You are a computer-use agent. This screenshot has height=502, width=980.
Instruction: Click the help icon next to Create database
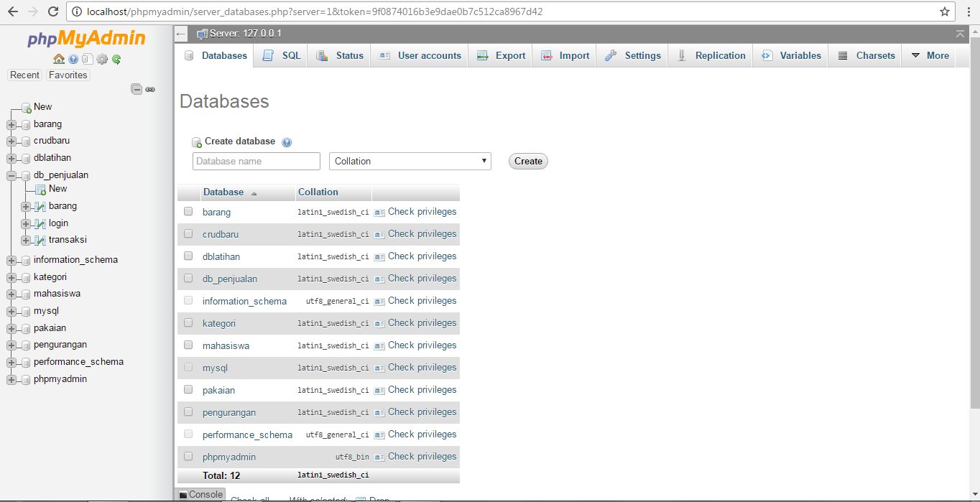(287, 142)
